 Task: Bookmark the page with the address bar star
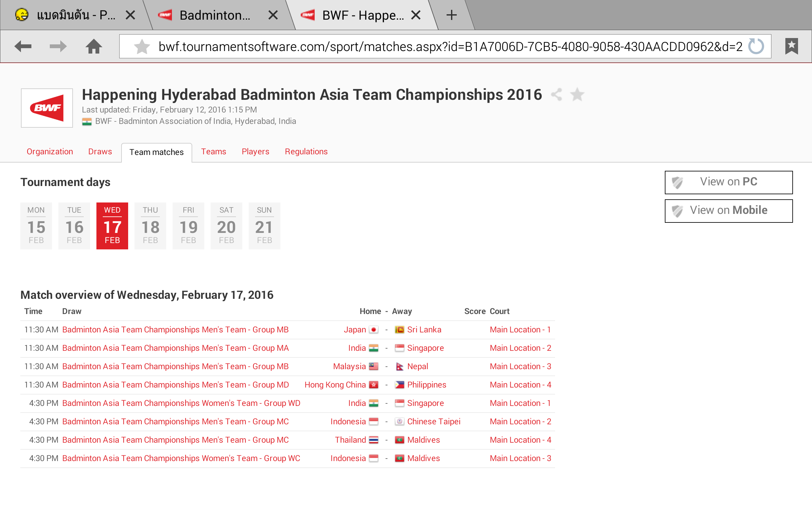(x=142, y=47)
